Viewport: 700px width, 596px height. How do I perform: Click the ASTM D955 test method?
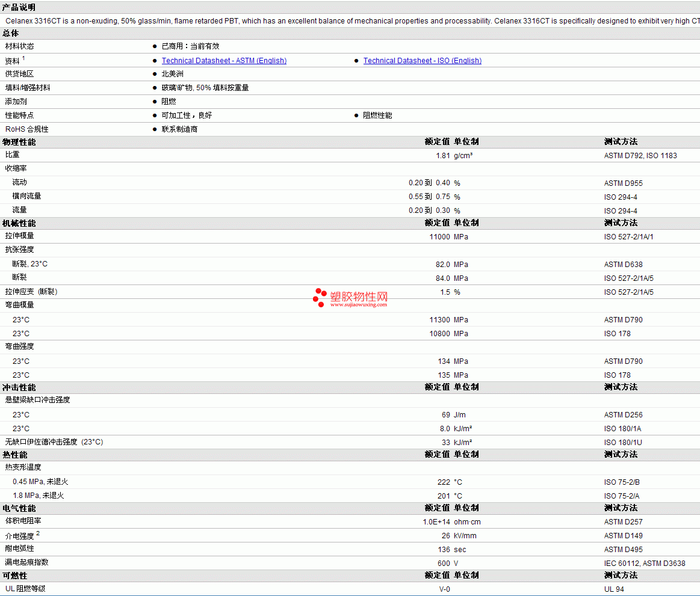click(x=623, y=183)
